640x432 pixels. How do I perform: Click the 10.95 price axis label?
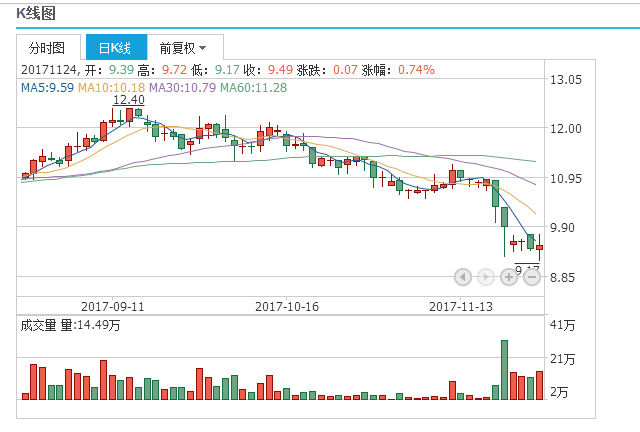click(566, 178)
